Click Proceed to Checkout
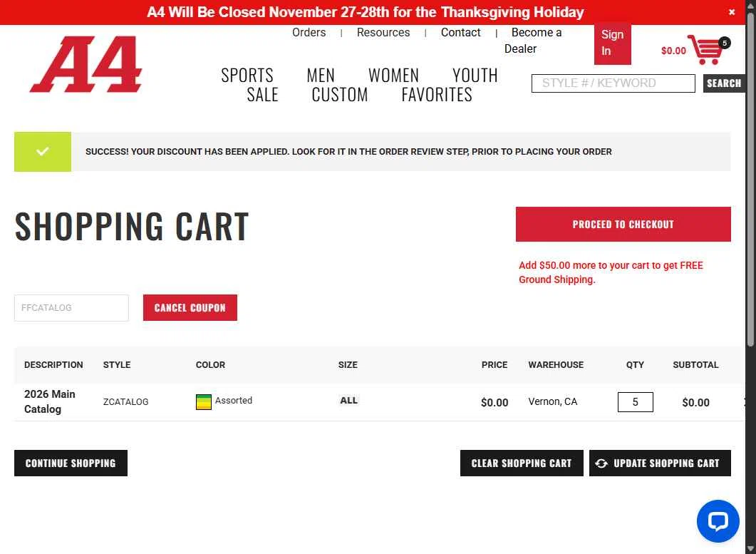The width and height of the screenshot is (756, 554). [623, 225]
